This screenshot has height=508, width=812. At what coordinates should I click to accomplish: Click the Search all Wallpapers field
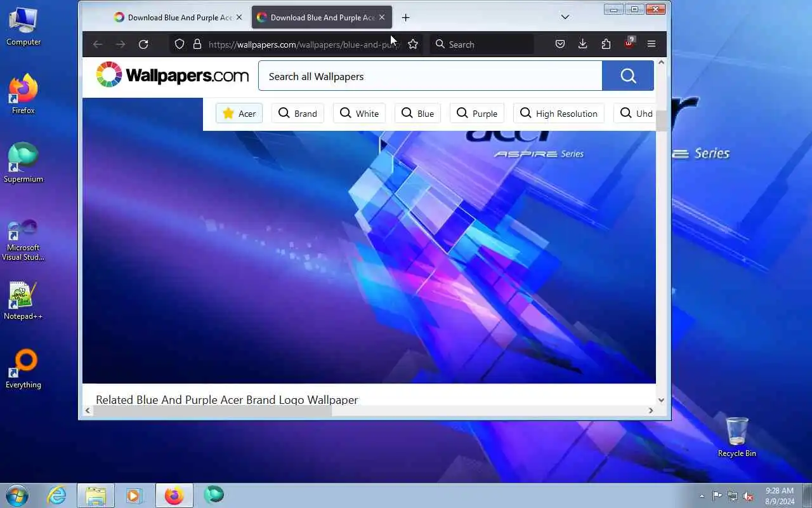click(430, 76)
